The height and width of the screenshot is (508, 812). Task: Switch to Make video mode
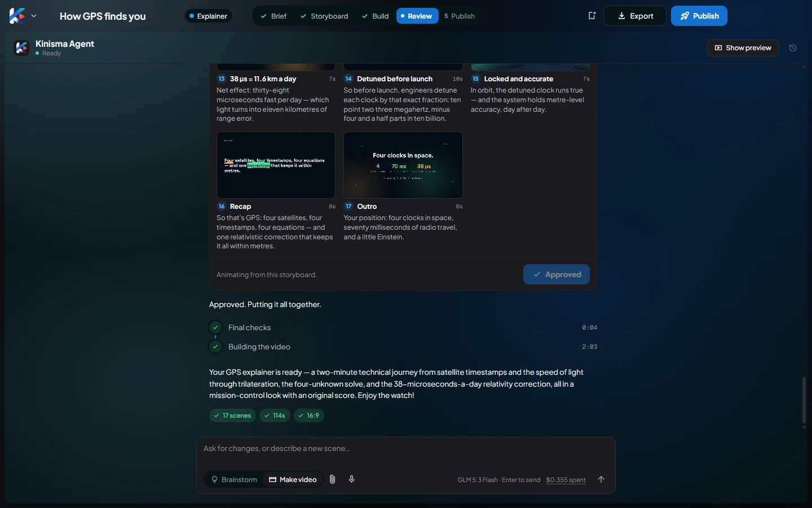[x=293, y=479]
